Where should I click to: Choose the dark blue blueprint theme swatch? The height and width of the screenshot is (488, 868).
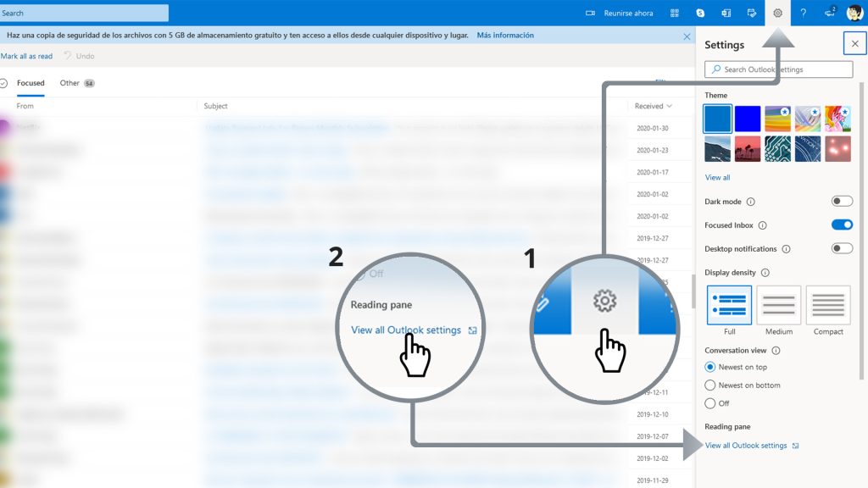point(808,149)
